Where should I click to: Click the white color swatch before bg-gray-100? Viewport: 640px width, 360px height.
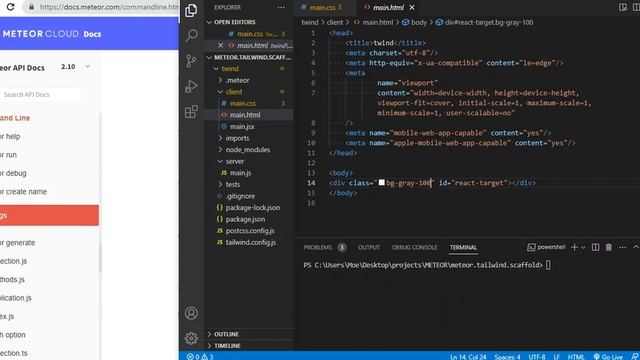click(382, 182)
